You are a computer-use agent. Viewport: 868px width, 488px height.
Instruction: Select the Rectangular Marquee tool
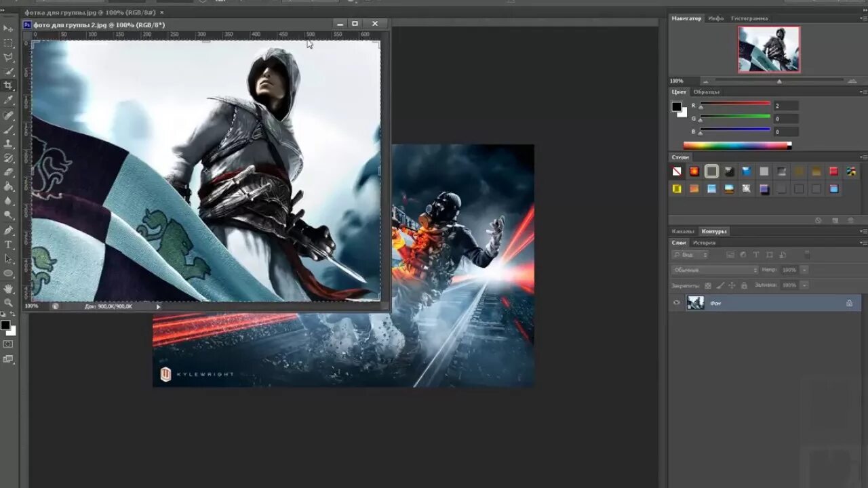point(8,43)
